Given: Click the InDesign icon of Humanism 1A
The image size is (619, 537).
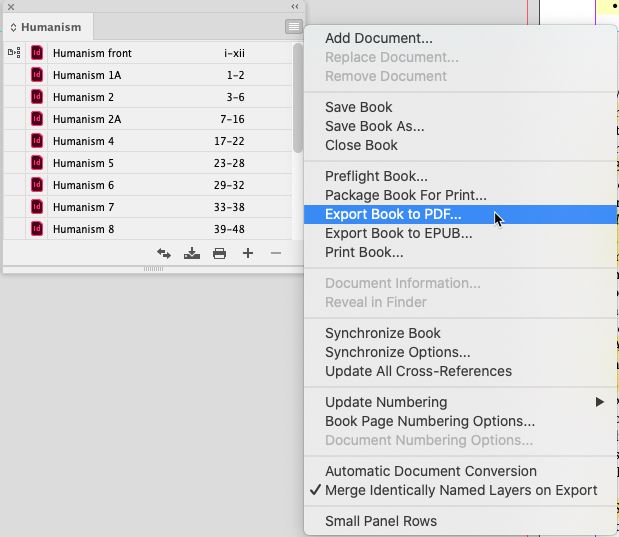Looking at the screenshot, I should tap(37, 75).
